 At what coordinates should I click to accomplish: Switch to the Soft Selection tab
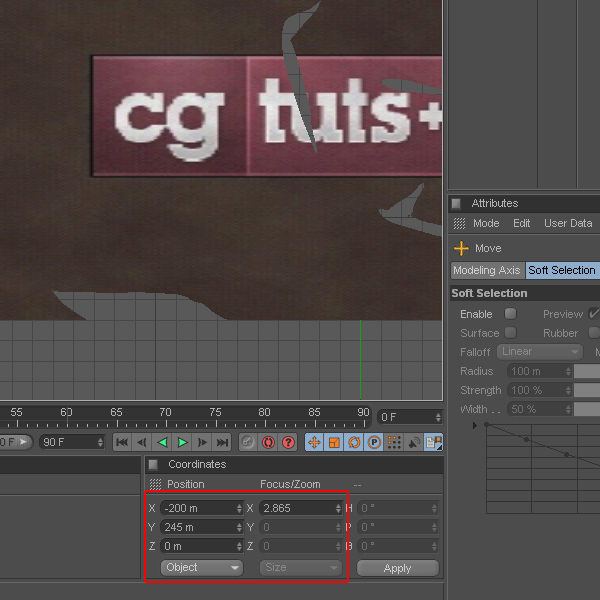click(x=562, y=271)
